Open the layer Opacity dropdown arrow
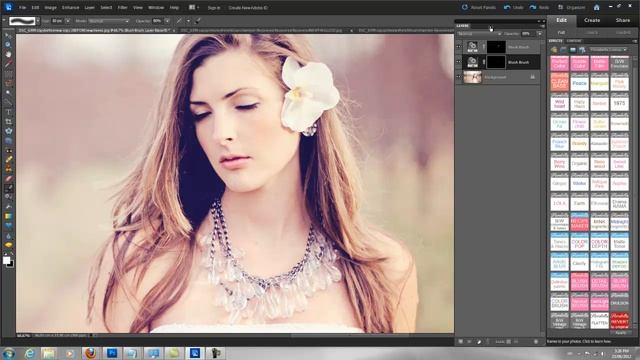 pyautogui.click(x=540, y=34)
